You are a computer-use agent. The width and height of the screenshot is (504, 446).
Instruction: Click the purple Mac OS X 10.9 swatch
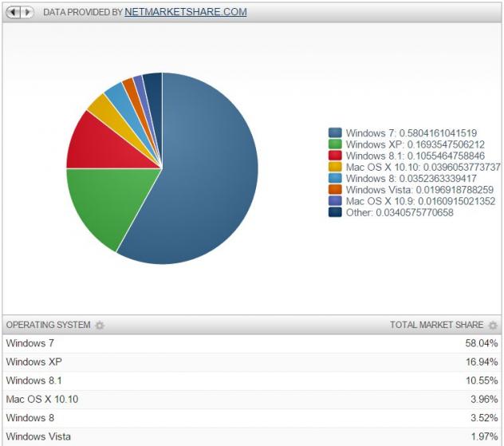(x=336, y=201)
